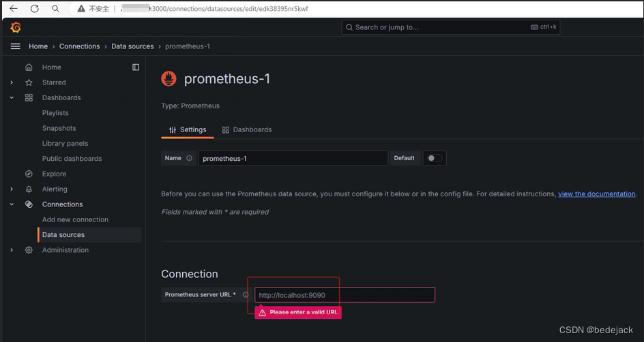This screenshot has width=644, height=342.
Task: Open the Explore sidebar item
Action: pyautogui.click(x=54, y=174)
